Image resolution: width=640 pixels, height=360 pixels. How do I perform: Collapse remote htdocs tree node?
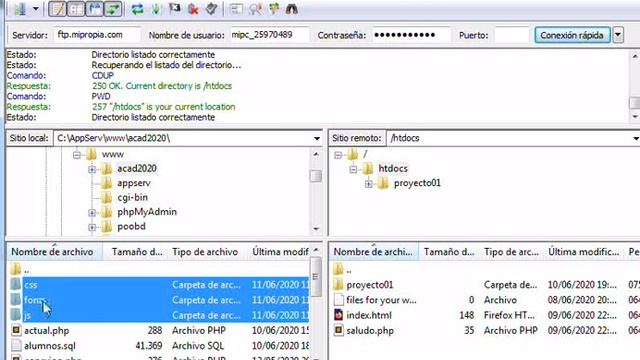coord(353,169)
